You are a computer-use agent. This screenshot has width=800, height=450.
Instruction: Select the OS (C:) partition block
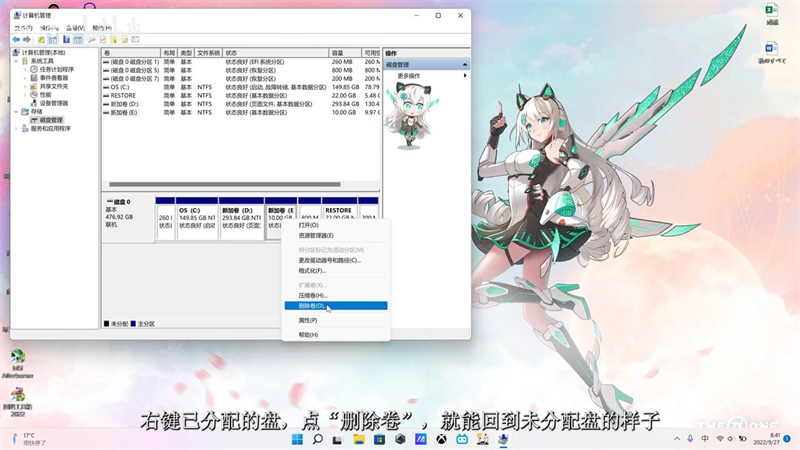[197, 218]
